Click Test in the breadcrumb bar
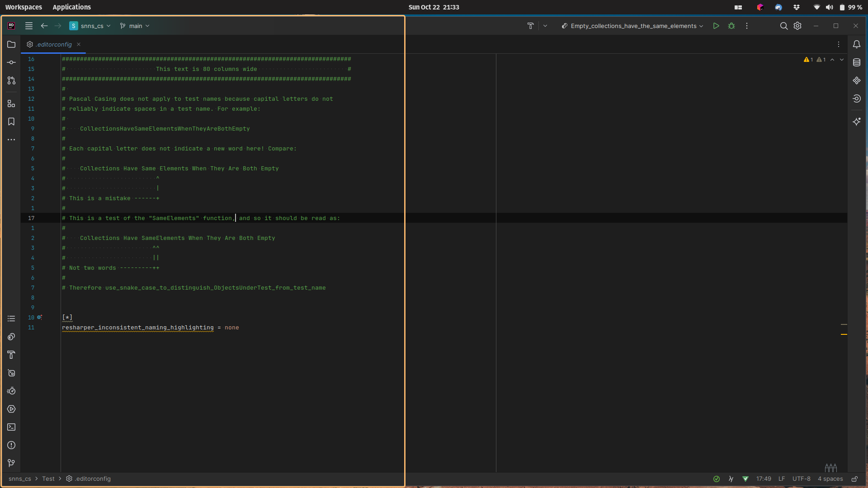 48,479
